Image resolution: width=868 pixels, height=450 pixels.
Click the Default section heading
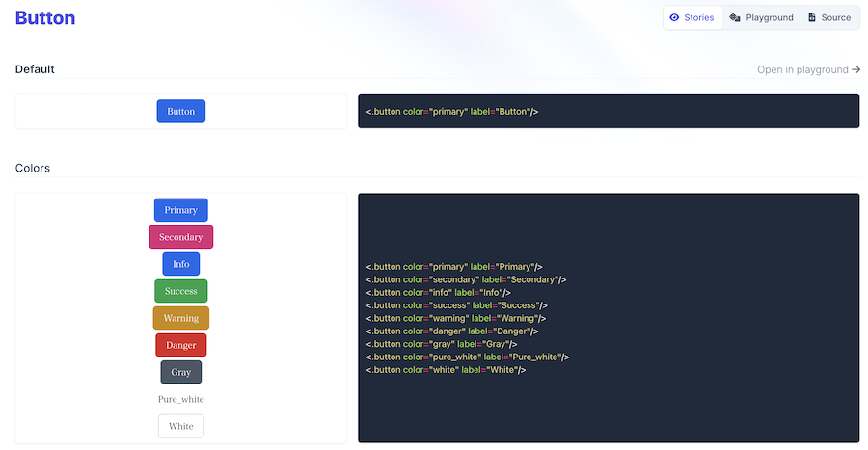pyautogui.click(x=35, y=69)
